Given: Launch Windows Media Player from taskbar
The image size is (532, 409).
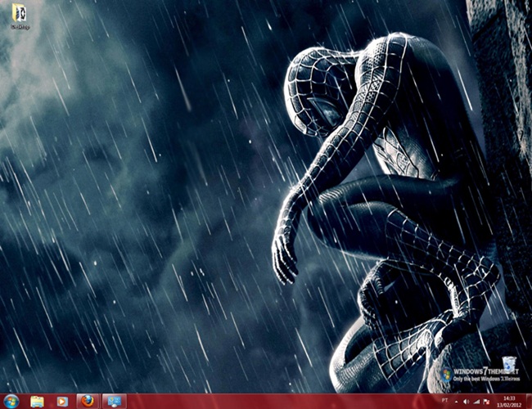Looking at the screenshot, I should point(61,402).
